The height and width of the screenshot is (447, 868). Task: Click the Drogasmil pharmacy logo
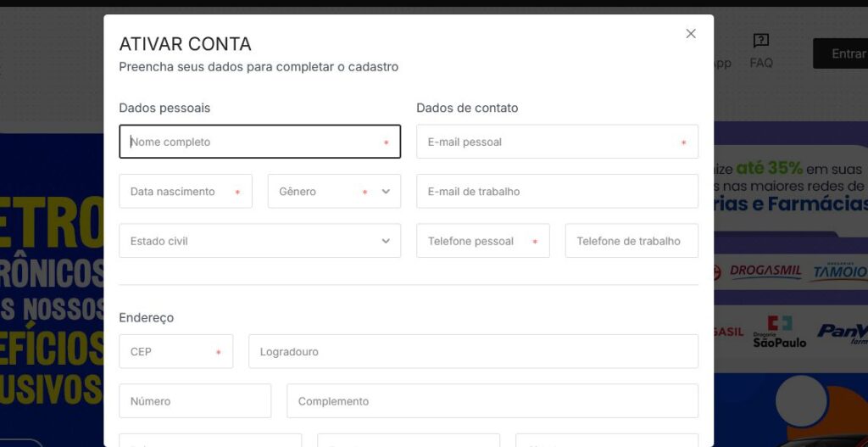point(765,271)
